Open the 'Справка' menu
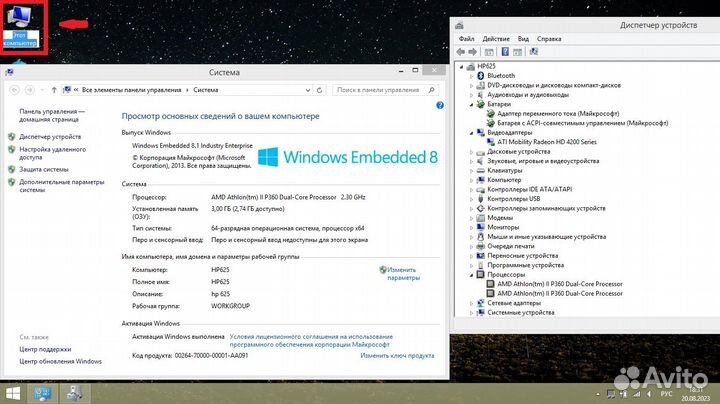This screenshot has width=720, height=404. (549, 39)
